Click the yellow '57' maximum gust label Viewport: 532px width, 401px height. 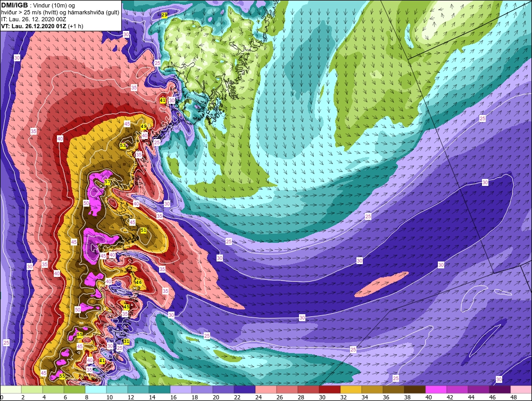pos(107,182)
